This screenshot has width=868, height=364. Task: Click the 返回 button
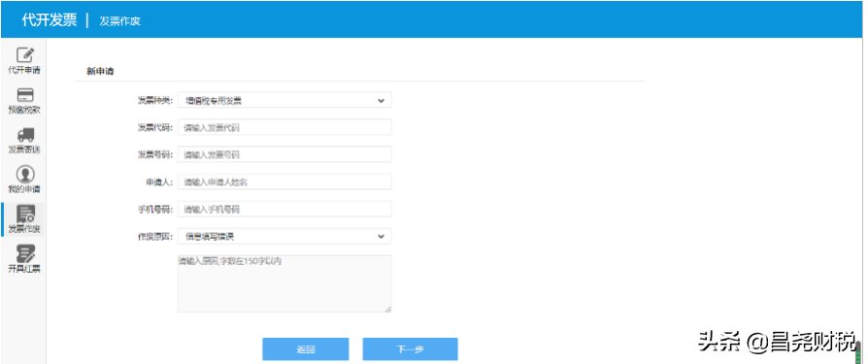pyautogui.click(x=306, y=349)
